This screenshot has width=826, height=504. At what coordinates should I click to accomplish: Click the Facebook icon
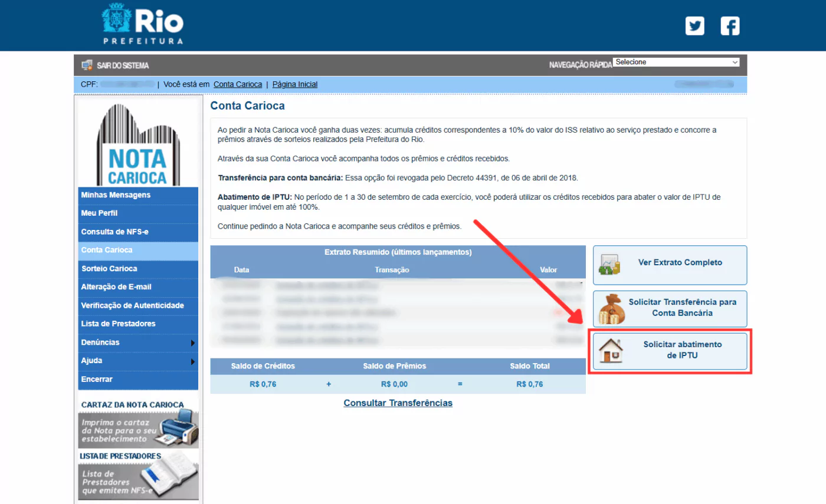(730, 26)
